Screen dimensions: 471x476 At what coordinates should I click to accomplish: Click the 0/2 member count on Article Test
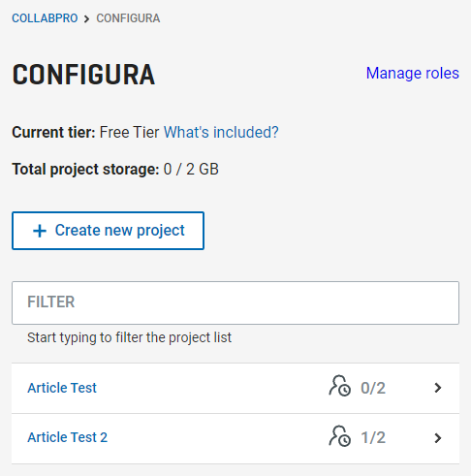tap(373, 388)
